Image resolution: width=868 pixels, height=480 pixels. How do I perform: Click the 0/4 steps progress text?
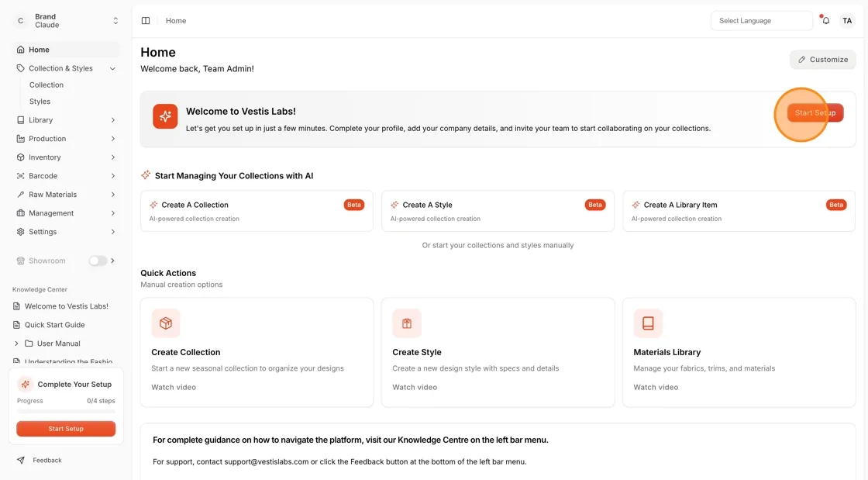point(101,401)
